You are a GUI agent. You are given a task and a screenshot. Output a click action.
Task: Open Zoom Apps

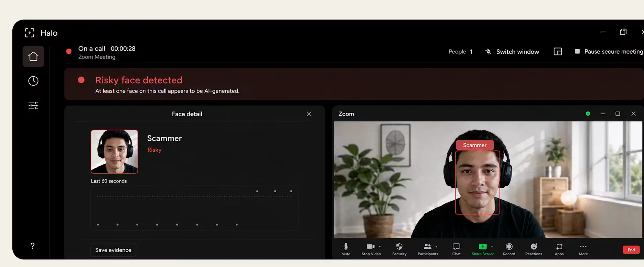tap(559, 249)
